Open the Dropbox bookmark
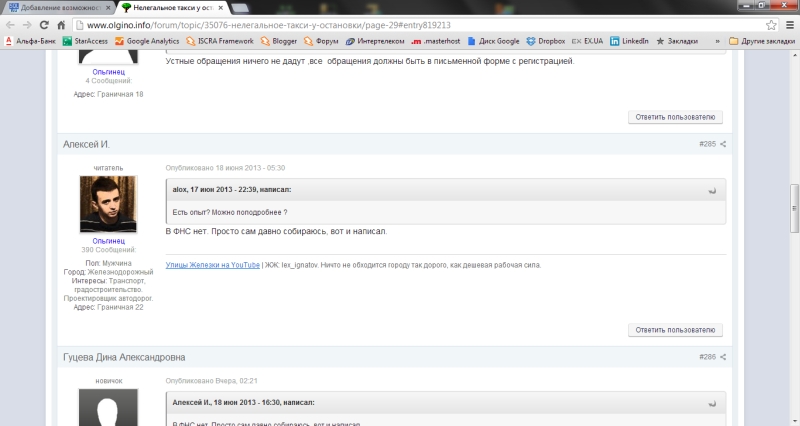This screenshot has width=800, height=426. point(545,41)
